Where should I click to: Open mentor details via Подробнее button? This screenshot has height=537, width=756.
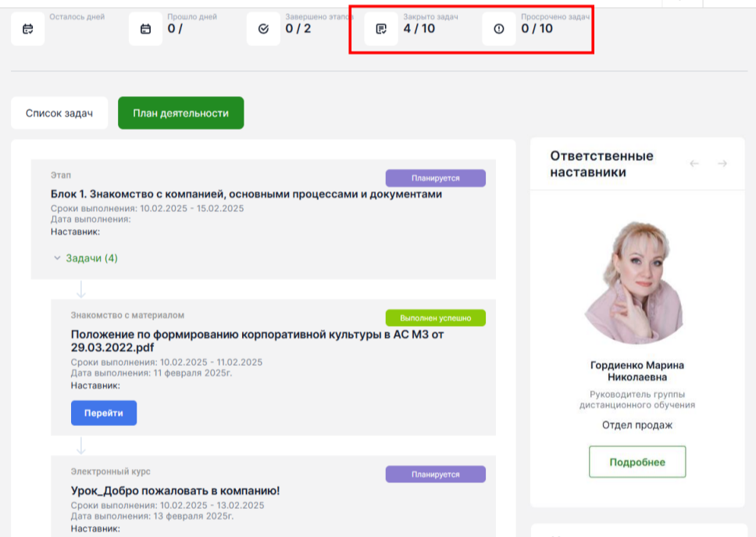tap(637, 462)
